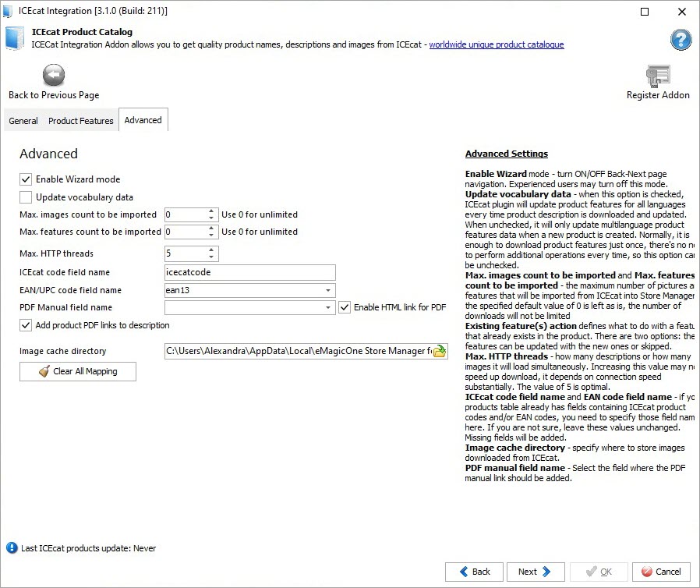The width and height of the screenshot is (700, 588).
Task: Click the ICEcat code field name input
Action: [x=250, y=272]
